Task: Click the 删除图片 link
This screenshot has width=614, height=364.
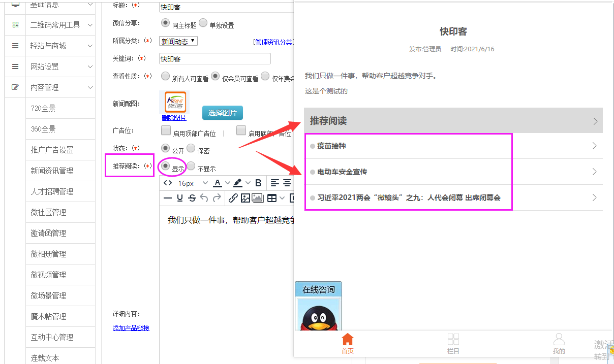Action: pos(174,118)
